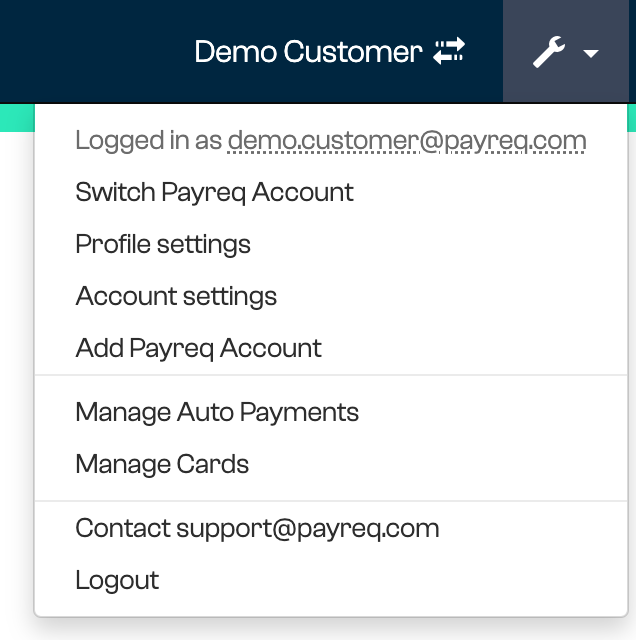Collapse the dropdown caret beside the wrench
636x640 pixels.
pyautogui.click(x=591, y=53)
